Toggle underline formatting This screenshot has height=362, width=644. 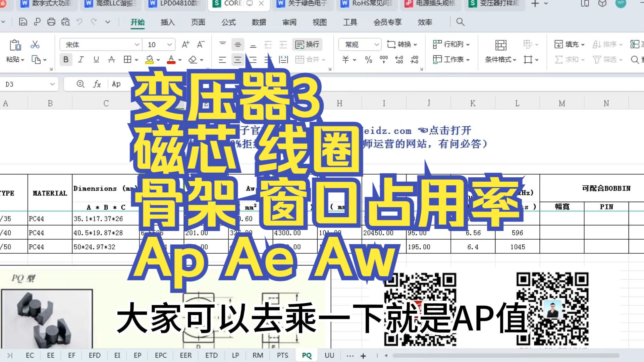pos(96,60)
